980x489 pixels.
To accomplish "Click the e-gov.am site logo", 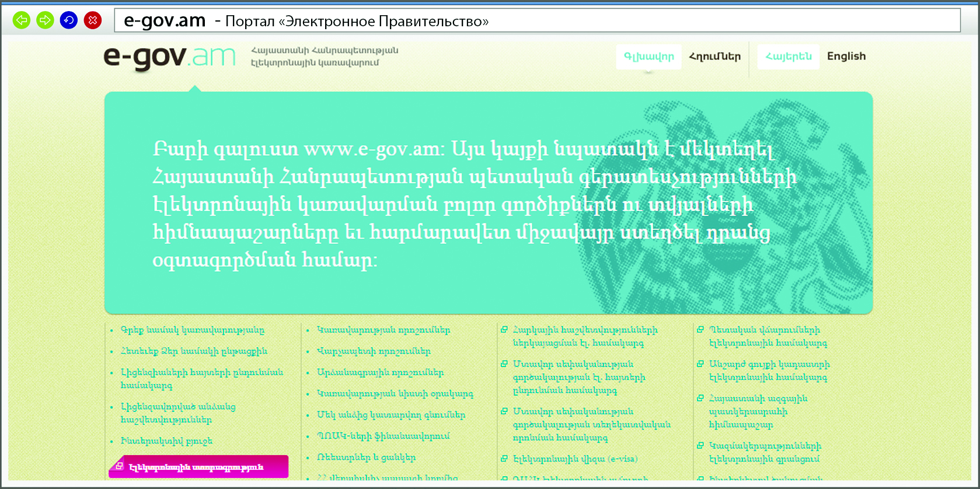I will click(170, 57).
